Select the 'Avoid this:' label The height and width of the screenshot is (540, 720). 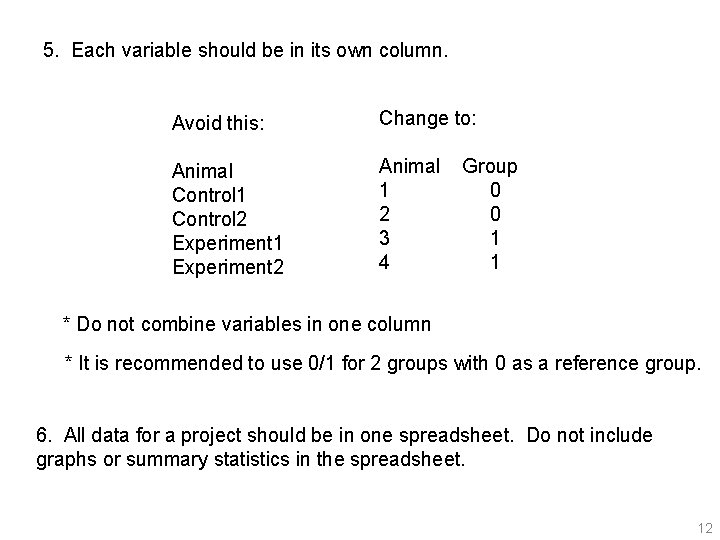pyautogui.click(x=218, y=124)
